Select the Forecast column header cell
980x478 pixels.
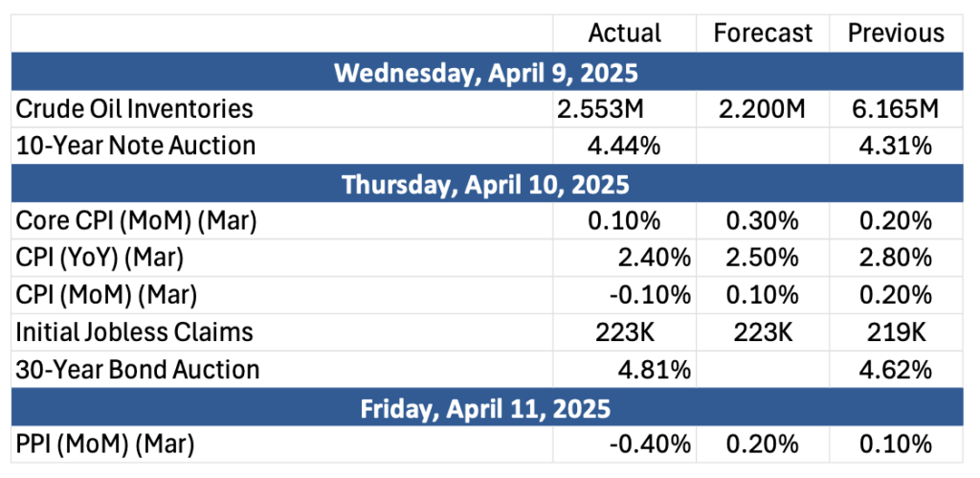(763, 34)
